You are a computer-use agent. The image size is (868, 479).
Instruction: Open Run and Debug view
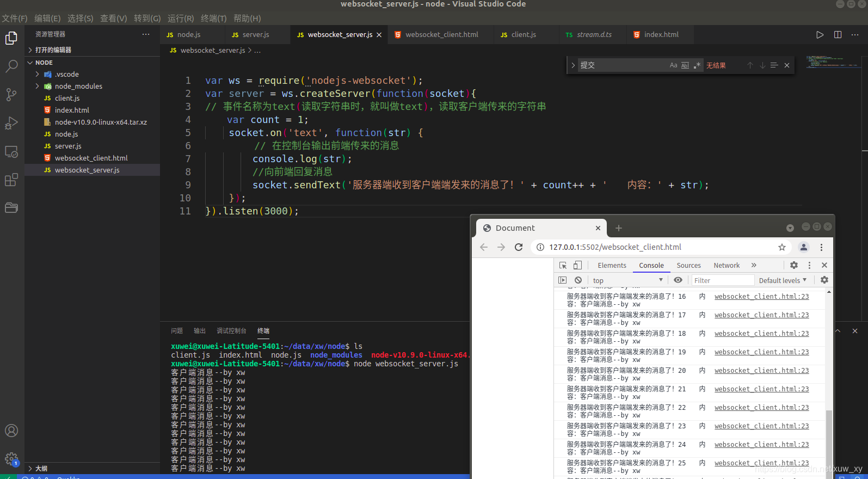tap(11, 123)
